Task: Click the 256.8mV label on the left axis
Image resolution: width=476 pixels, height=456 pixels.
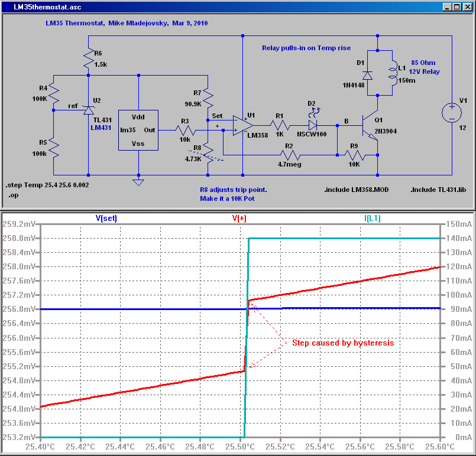Action: pos(19,309)
